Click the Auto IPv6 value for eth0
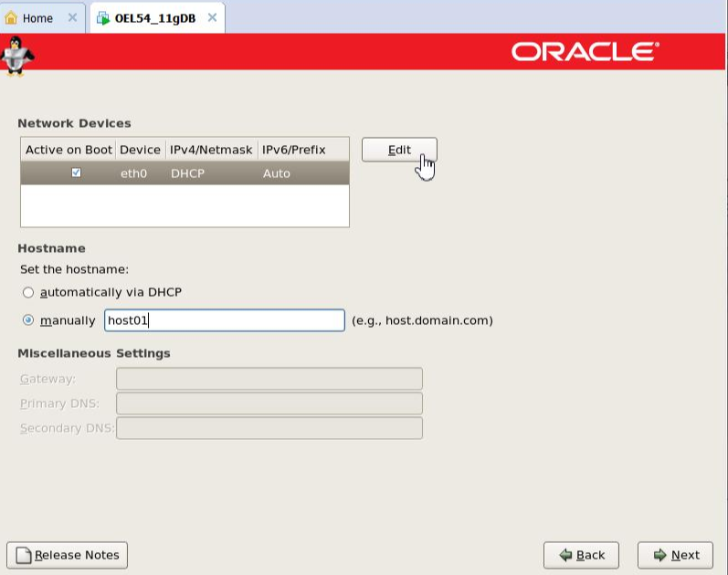 (277, 173)
